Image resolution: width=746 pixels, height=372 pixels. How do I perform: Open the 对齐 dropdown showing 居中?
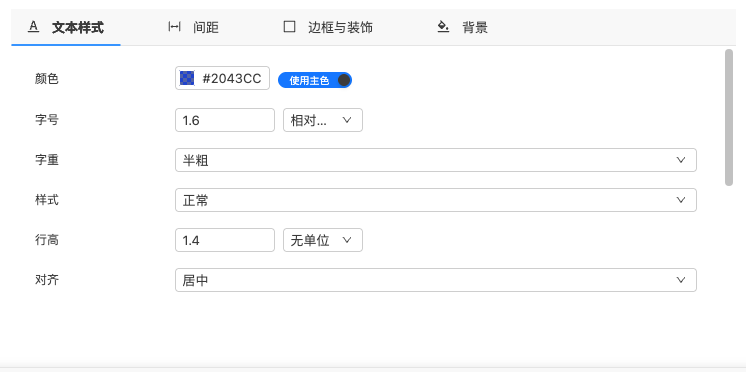point(436,280)
